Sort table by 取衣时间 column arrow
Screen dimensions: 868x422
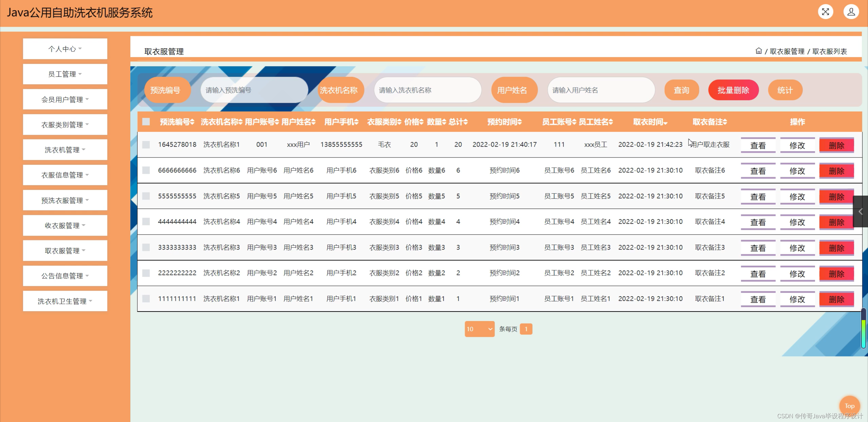coord(666,123)
